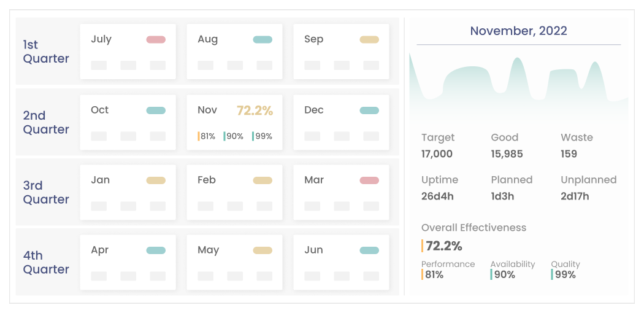
Task: Click the teal area chart
Action: pos(518,86)
